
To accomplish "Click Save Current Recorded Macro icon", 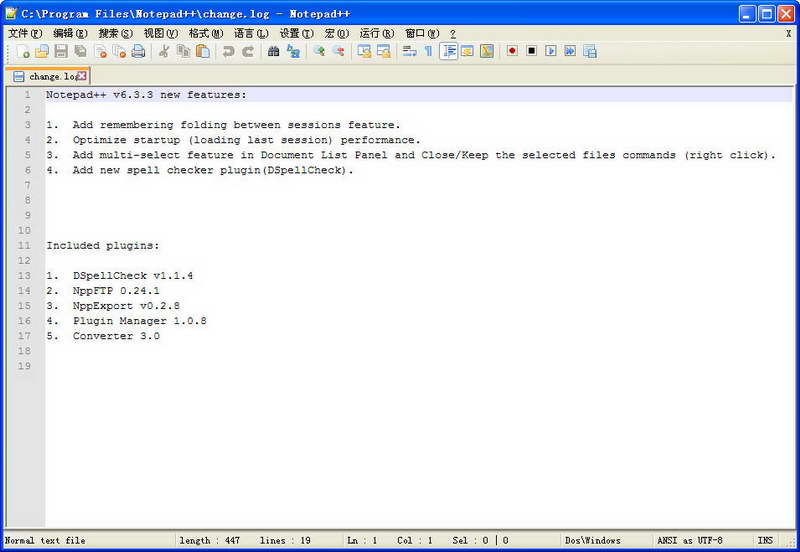I will pyautogui.click(x=590, y=52).
